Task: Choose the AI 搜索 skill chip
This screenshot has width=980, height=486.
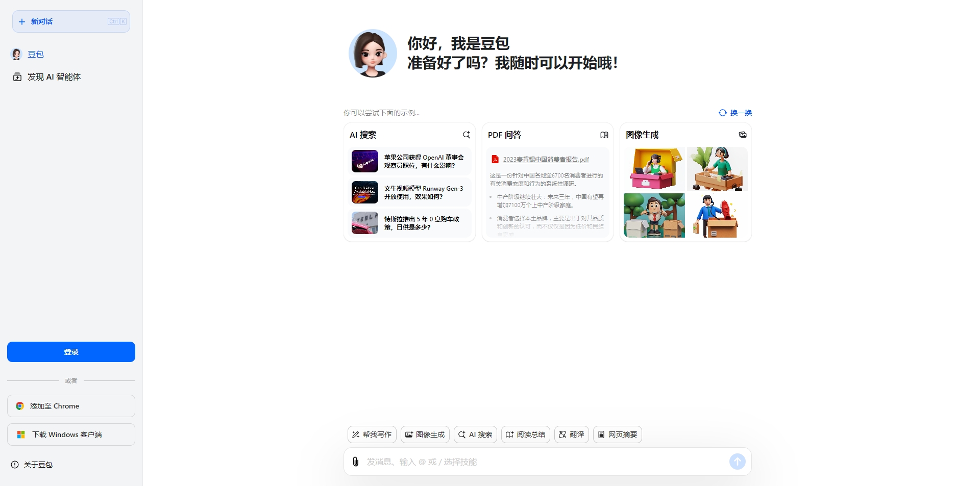Action: point(475,434)
